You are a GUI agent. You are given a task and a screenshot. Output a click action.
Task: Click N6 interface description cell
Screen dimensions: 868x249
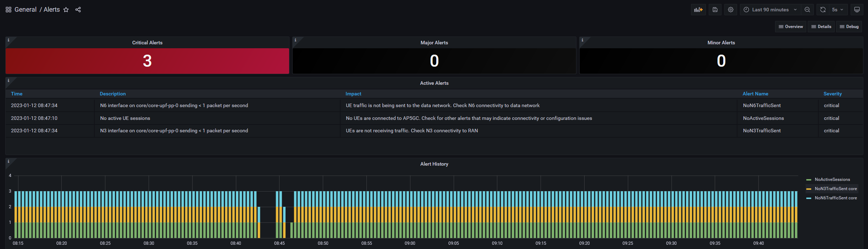[217, 105]
